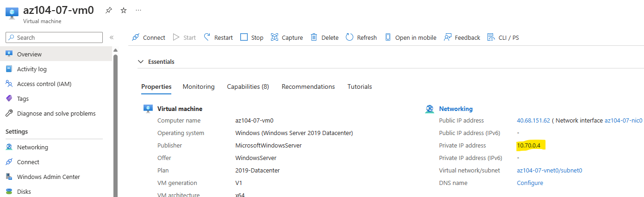Restart the VM via toolbar icon

(218, 37)
